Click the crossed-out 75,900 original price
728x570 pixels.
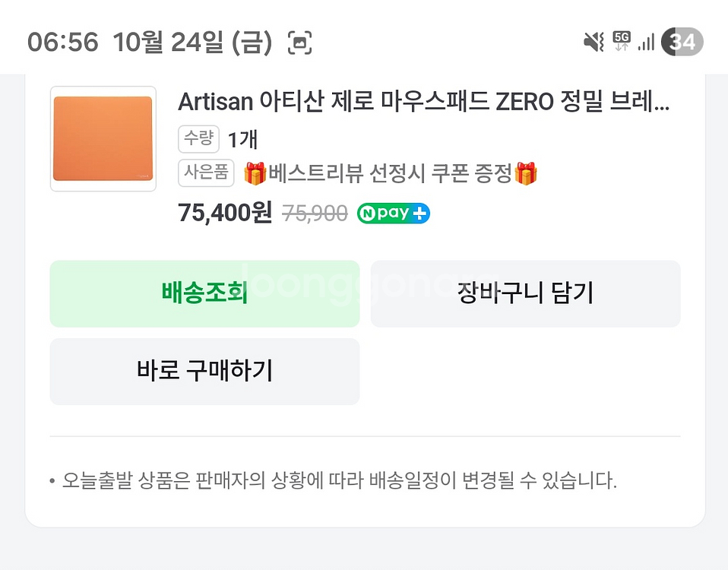point(315,214)
